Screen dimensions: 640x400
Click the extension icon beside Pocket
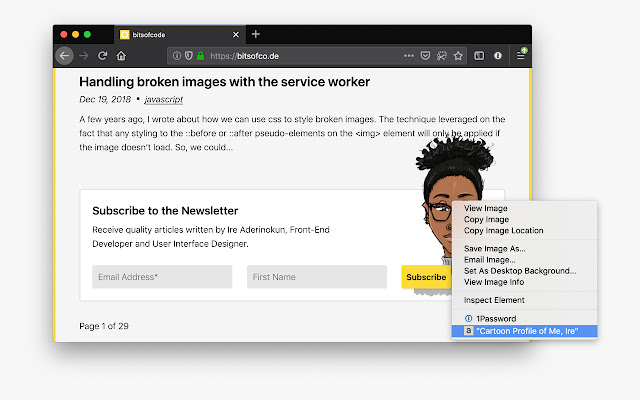[442, 56]
